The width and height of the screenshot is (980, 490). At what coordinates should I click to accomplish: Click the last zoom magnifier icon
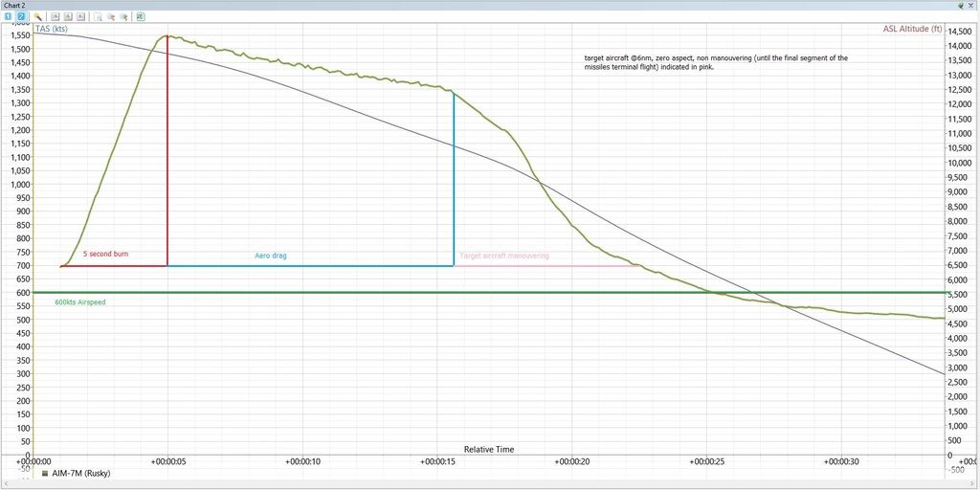[x=123, y=17]
